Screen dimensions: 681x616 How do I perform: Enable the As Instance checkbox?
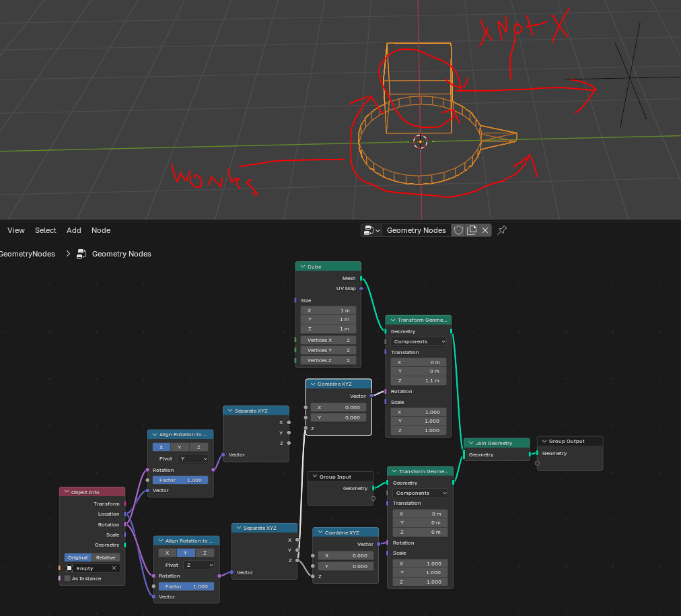tap(67, 579)
